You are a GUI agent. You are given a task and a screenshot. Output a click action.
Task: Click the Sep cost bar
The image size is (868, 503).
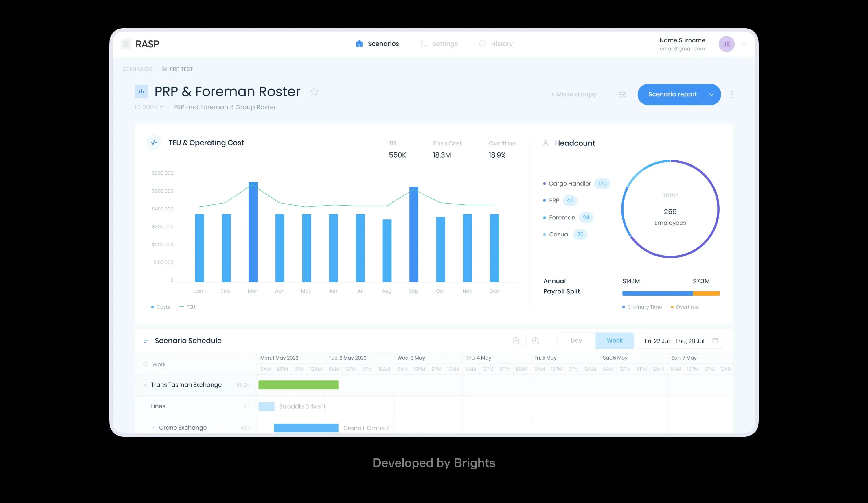(414, 234)
